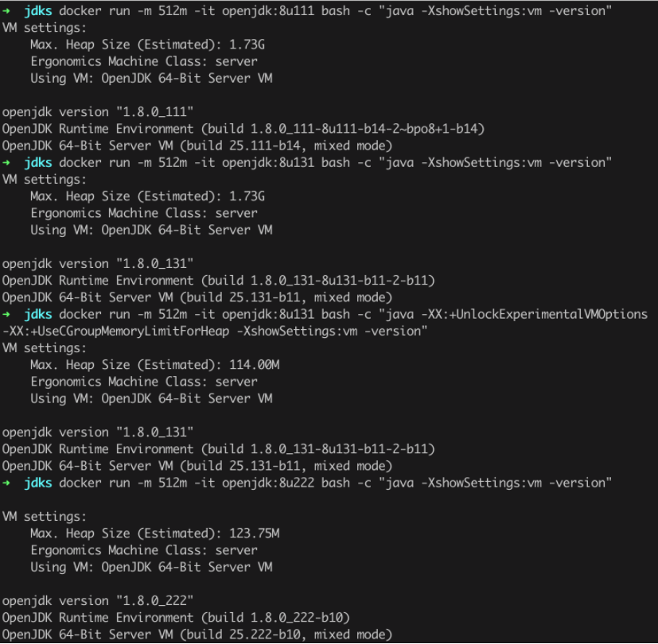The image size is (658, 644).
Task: Click the openjdk version "1.8.0_222" line
Action: (98, 601)
